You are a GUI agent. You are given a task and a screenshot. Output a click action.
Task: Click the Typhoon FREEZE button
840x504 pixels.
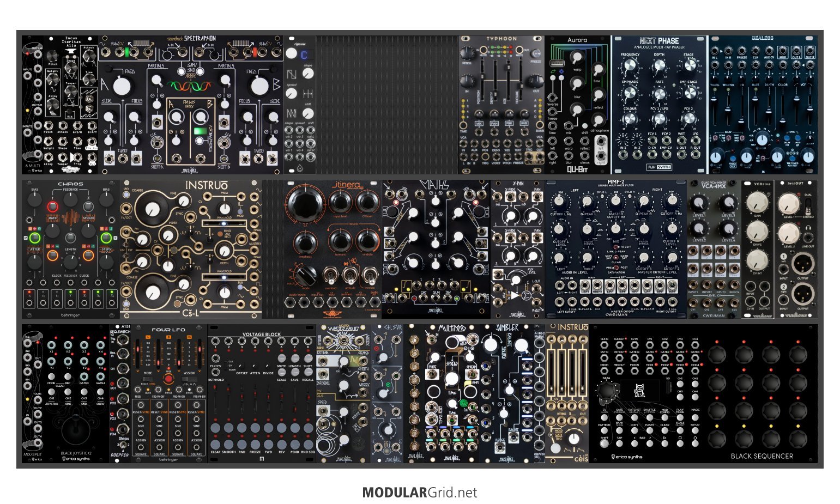tap(536, 54)
